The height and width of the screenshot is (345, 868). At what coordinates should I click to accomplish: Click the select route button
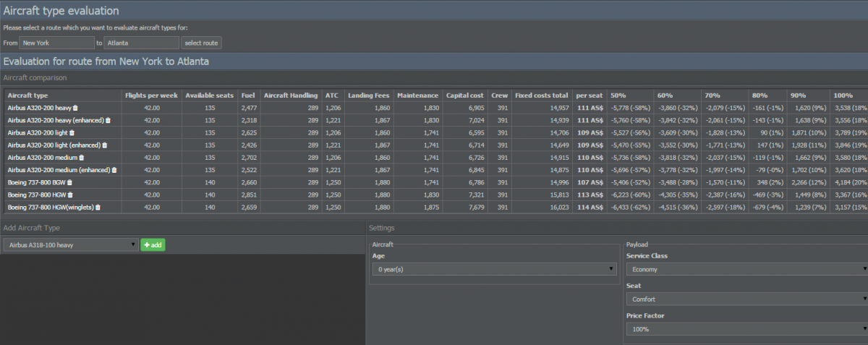[x=202, y=43]
